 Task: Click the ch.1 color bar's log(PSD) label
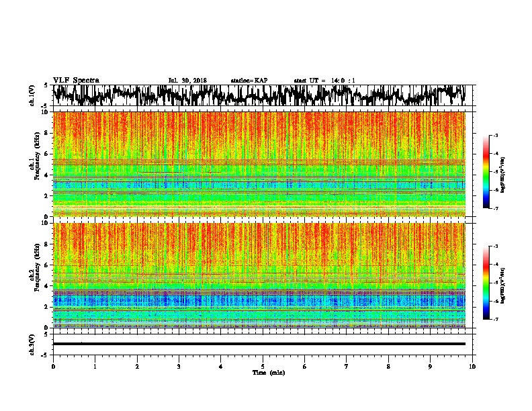[502, 175]
